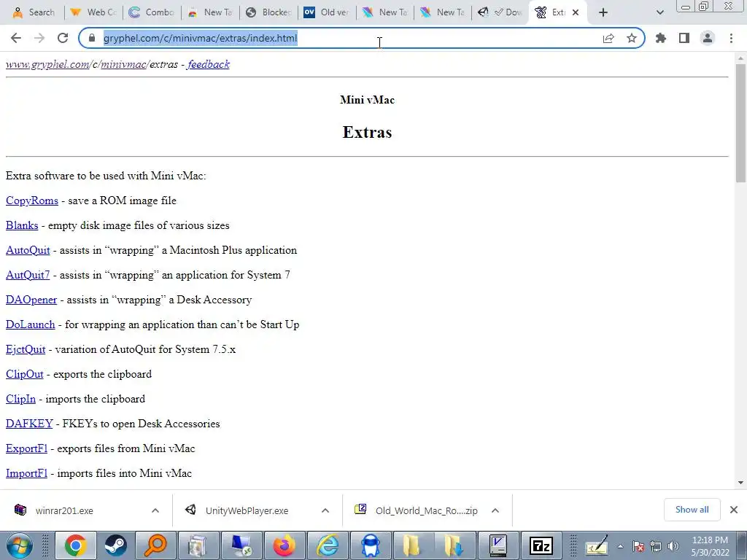The image size is (747, 560).
Task: Open a new browser tab
Action: tap(603, 12)
